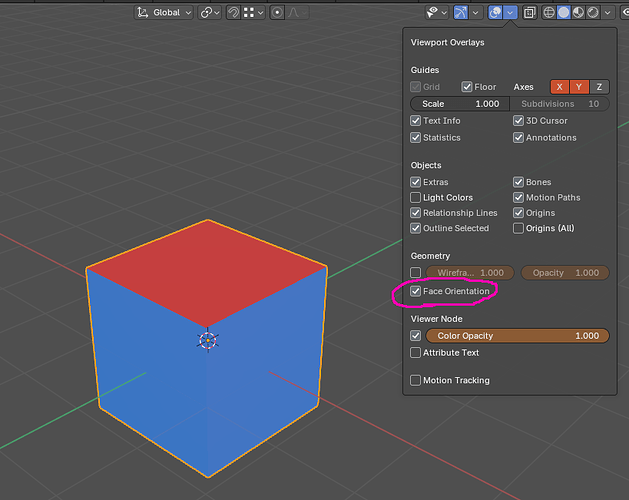Click the Scale value field

point(460,104)
